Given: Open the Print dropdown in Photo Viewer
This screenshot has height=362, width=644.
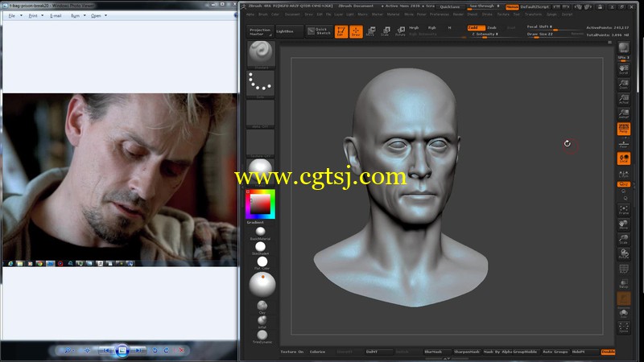Looking at the screenshot, I should [x=35, y=15].
